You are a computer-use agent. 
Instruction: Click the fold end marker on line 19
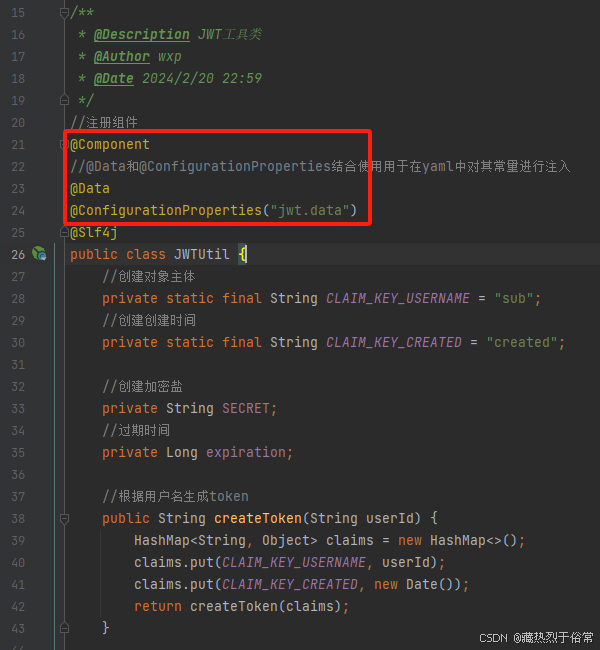click(64, 100)
